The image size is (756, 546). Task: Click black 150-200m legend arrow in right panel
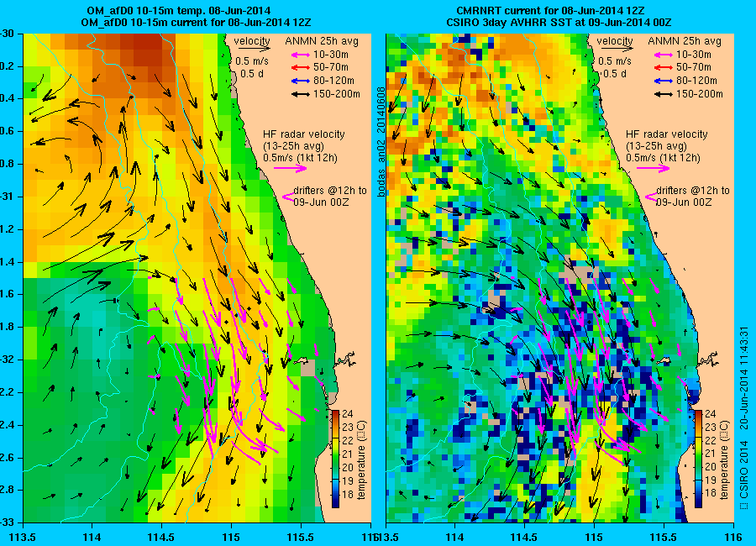coord(664,95)
